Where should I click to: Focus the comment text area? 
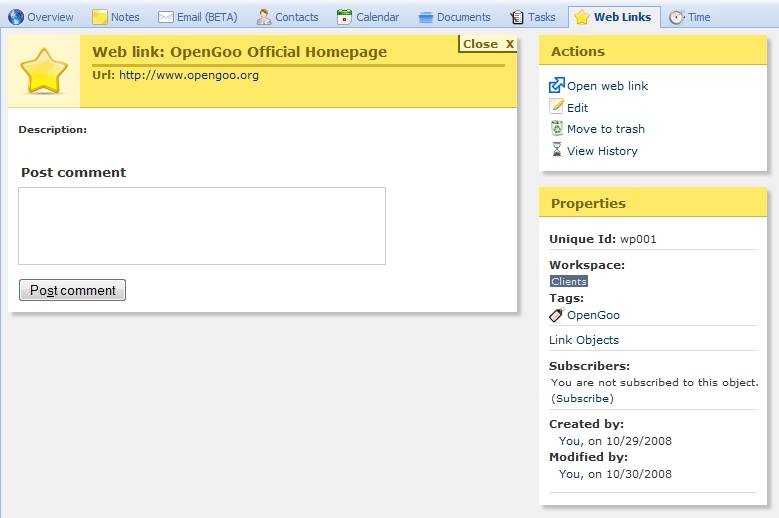click(x=202, y=226)
